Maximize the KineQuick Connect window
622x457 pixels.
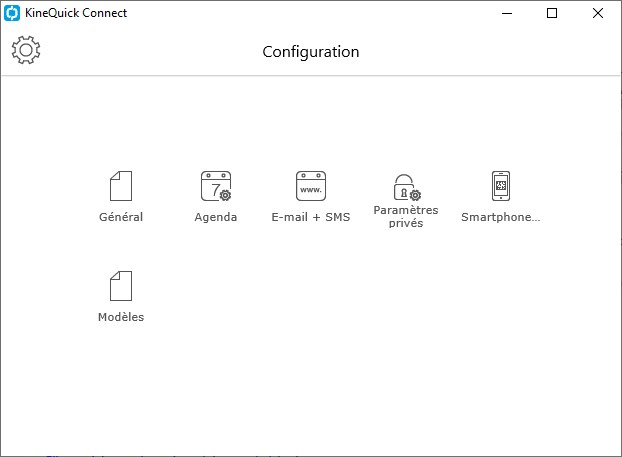[552, 13]
